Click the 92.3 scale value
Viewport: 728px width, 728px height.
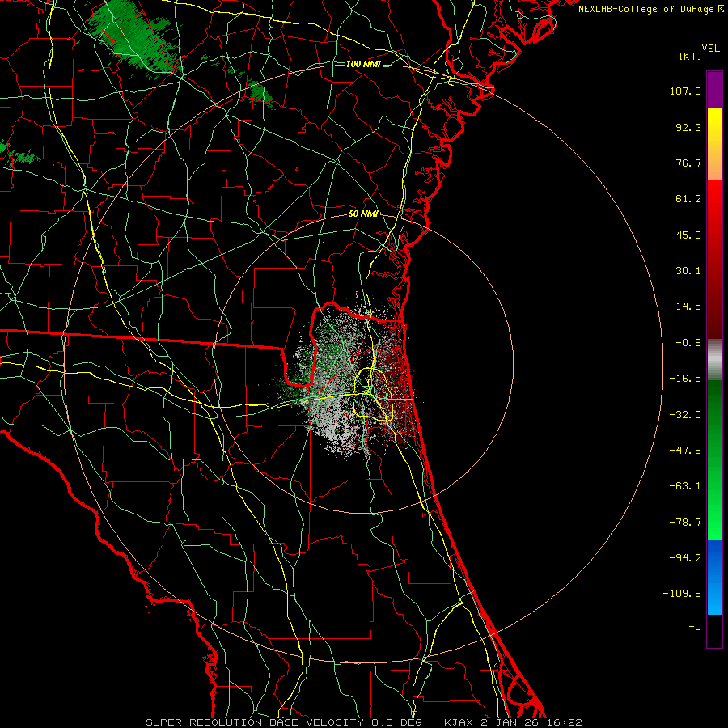[688, 127]
